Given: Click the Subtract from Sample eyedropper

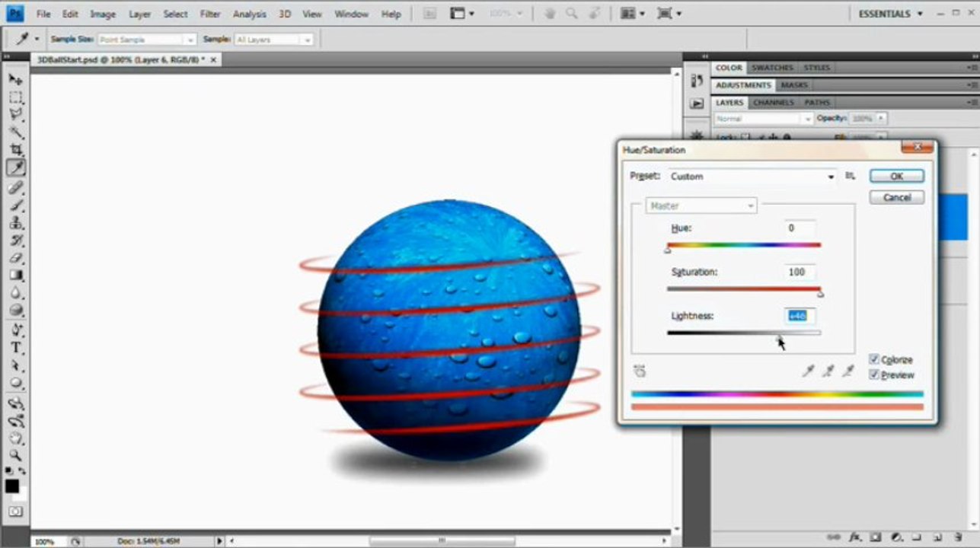Looking at the screenshot, I should pyautogui.click(x=848, y=371).
